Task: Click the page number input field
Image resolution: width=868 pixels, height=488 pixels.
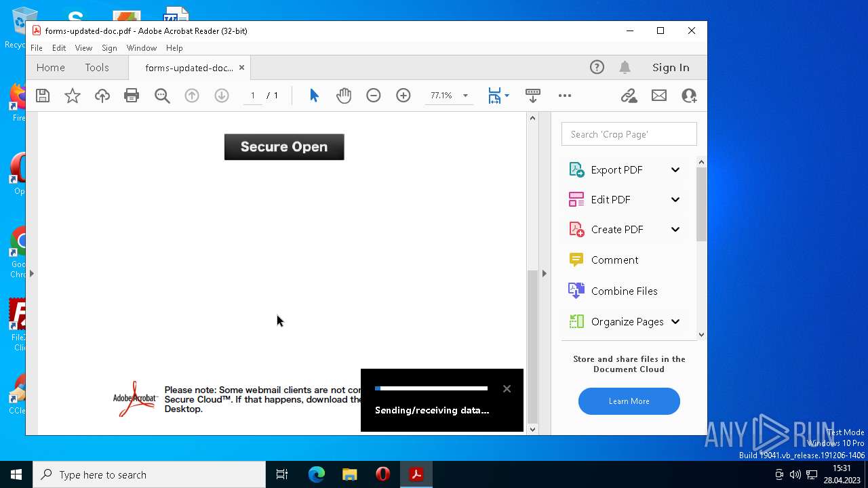Action: click(253, 96)
